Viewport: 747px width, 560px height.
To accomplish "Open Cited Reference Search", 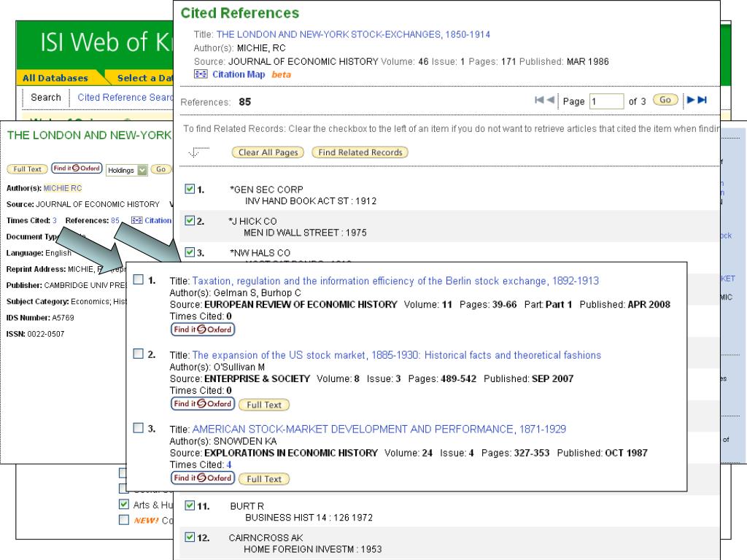I will [x=125, y=97].
